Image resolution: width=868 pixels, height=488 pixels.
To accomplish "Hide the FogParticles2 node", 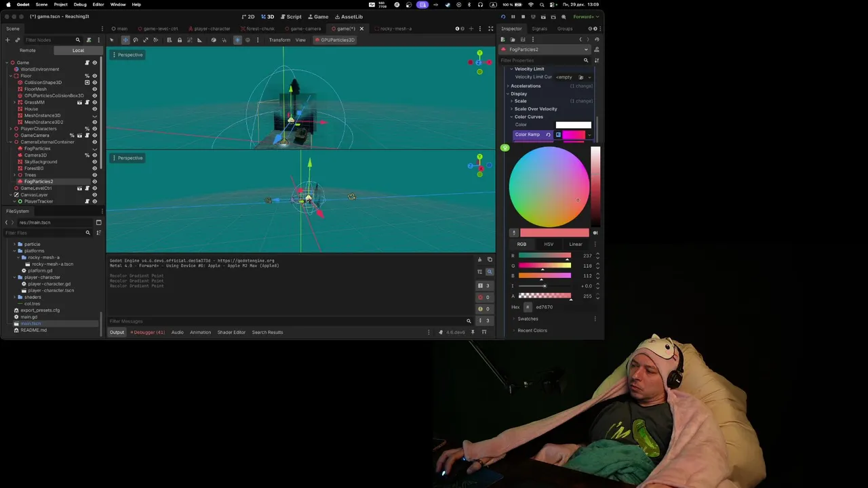I will [94, 182].
